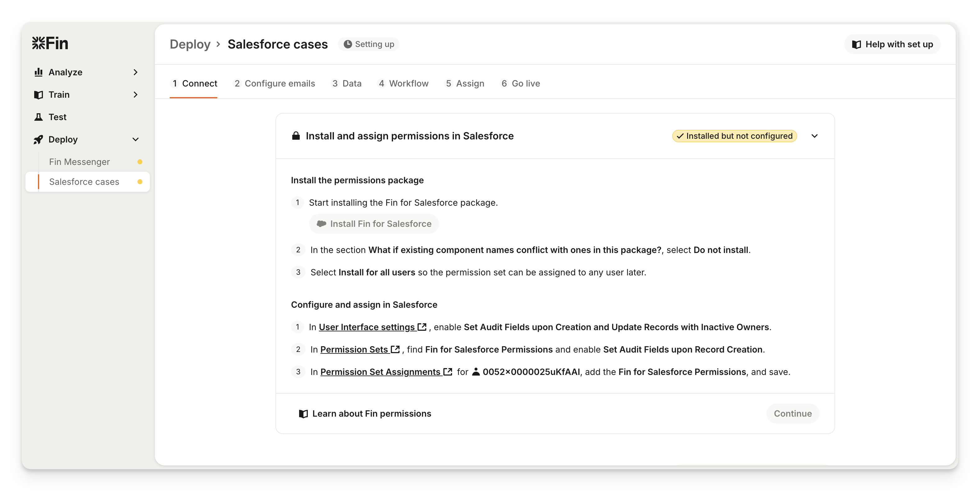Click the Deploy rocket icon
The image size is (980, 491).
pyautogui.click(x=39, y=140)
